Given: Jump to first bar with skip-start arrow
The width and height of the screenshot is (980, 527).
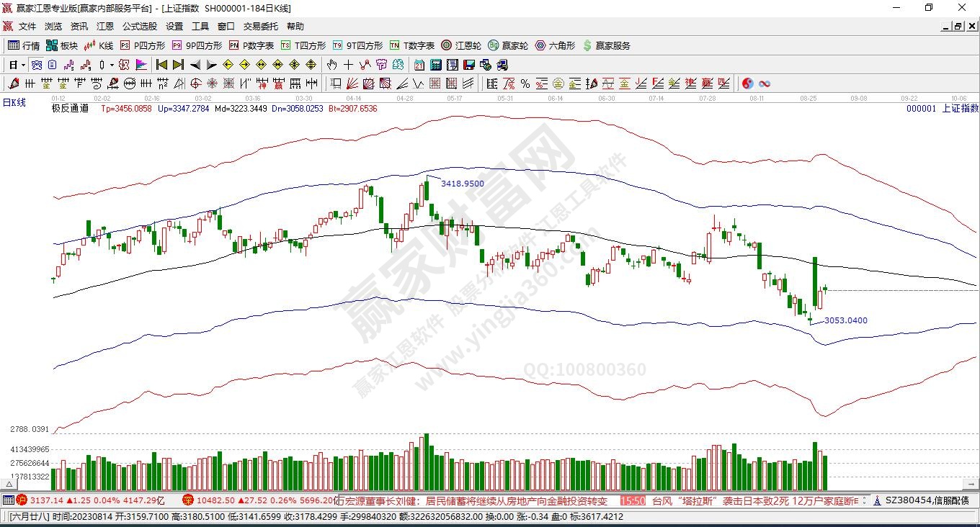Looking at the screenshot, I should pyautogui.click(x=162, y=65).
